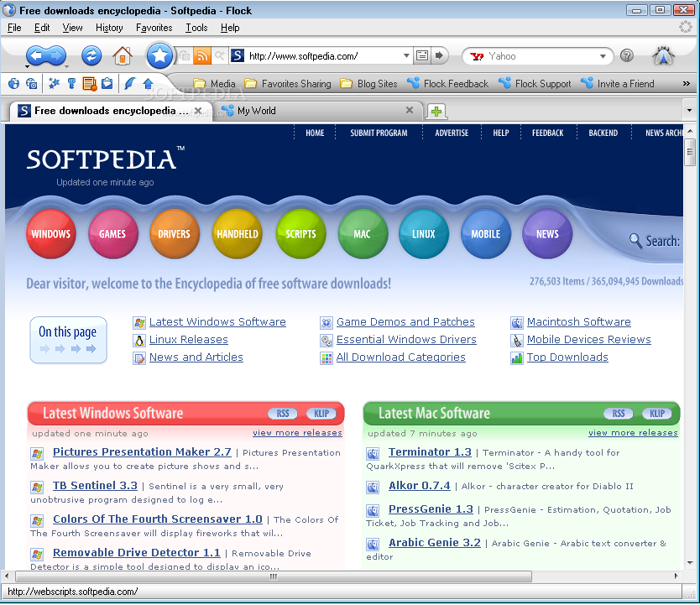Open the help question mark icon
The height and width of the screenshot is (605, 700).
(627, 55)
